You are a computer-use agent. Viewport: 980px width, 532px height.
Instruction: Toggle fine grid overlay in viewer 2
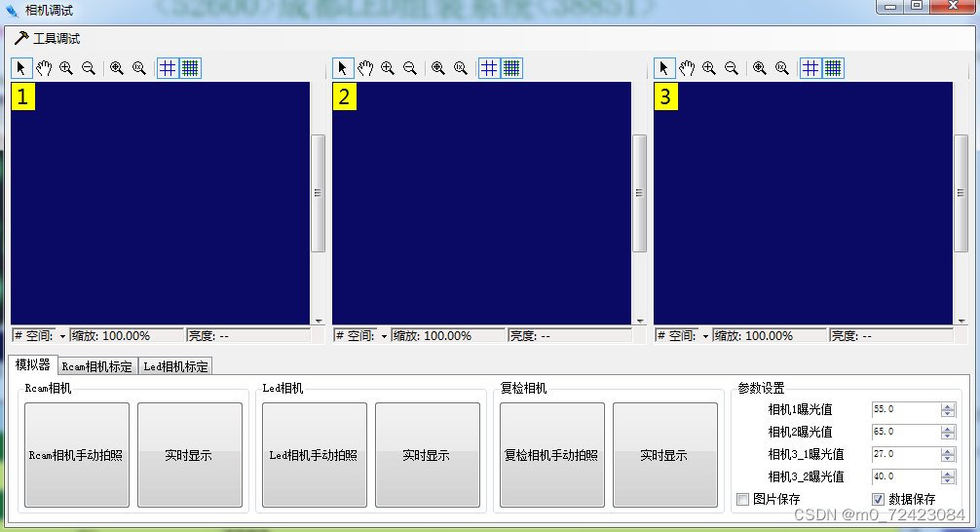pos(511,68)
